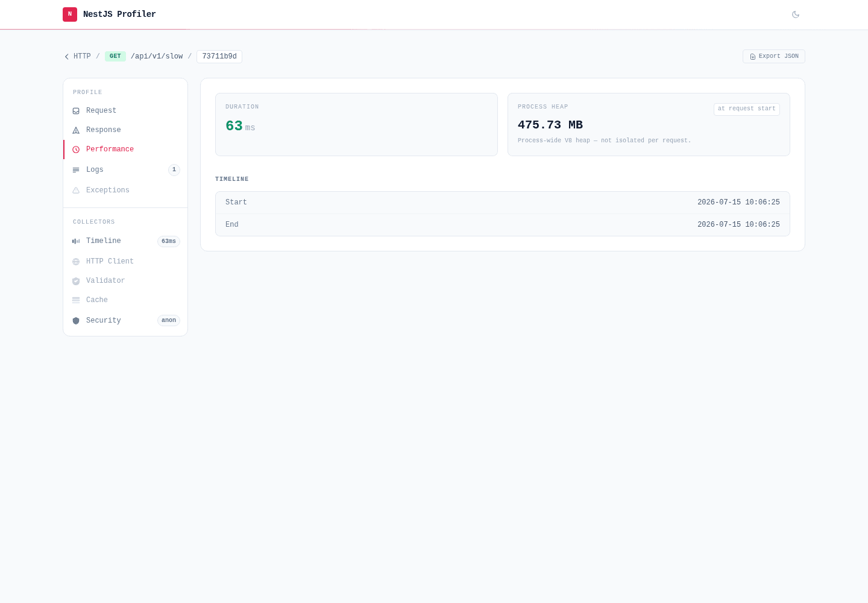868x603 pixels.
Task: Toggle dark mode with the moon icon
Action: 796,14
